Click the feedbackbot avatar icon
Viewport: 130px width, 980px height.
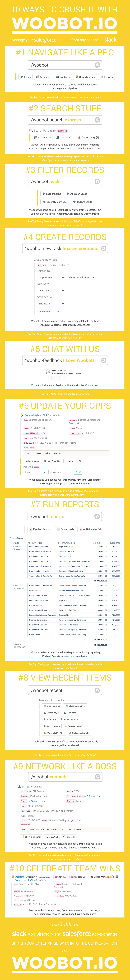click(48, 372)
